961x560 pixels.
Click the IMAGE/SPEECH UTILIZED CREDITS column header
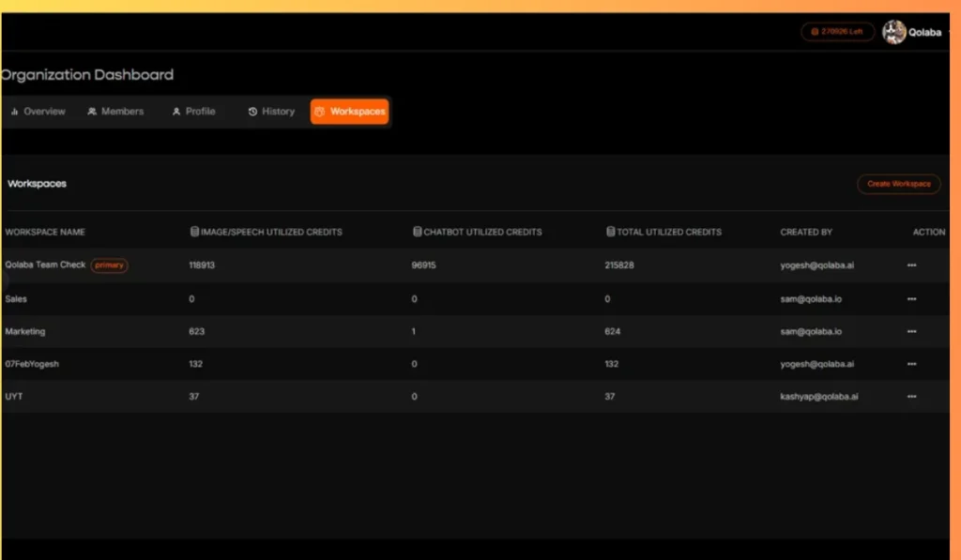[266, 233]
